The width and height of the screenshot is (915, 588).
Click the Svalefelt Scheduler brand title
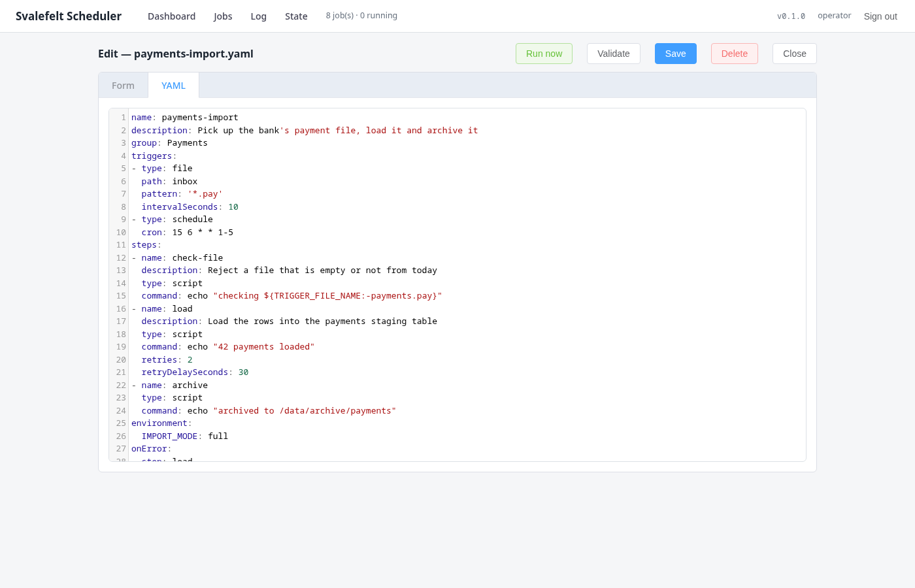tap(69, 16)
